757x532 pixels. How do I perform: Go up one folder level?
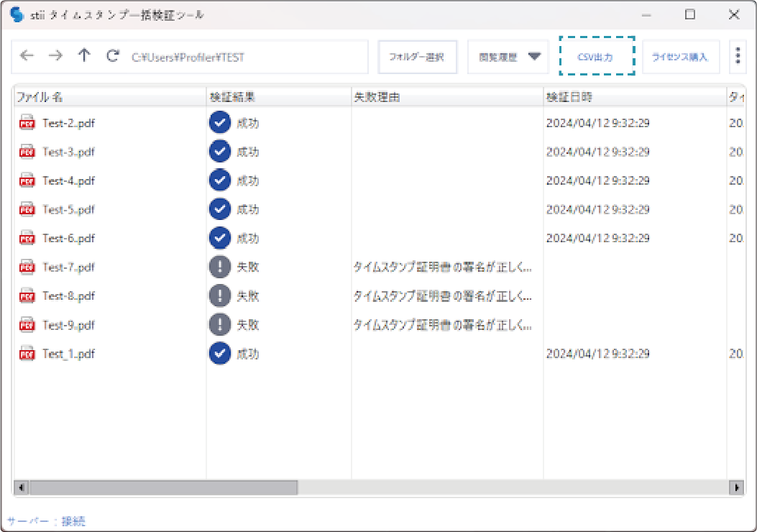pos(84,56)
